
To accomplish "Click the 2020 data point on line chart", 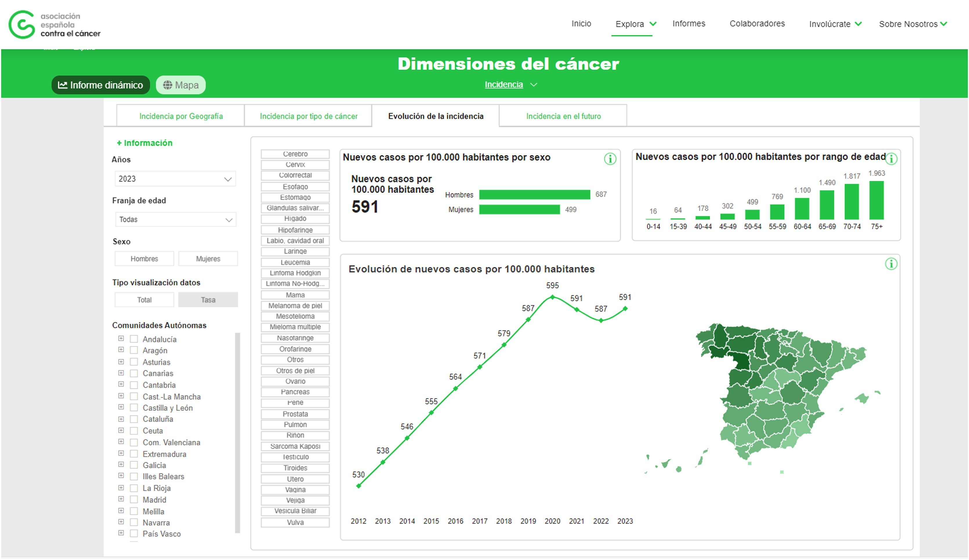I will click(552, 297).
